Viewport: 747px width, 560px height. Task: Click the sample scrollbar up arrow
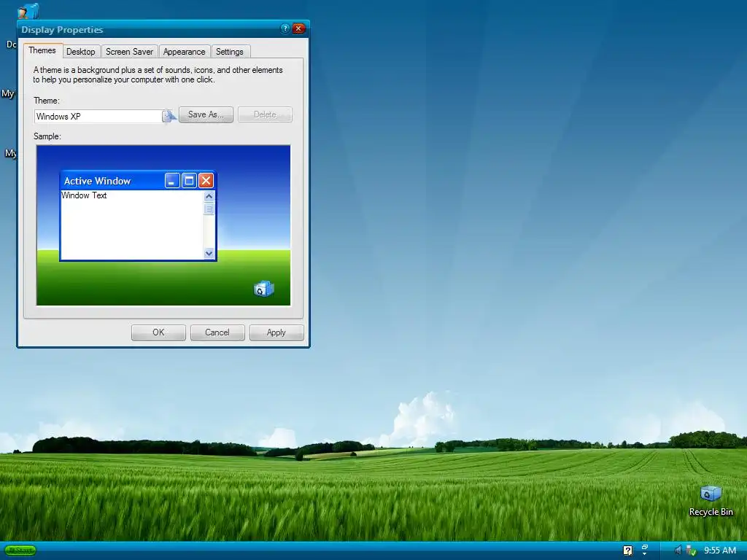[x=209, y=196]
